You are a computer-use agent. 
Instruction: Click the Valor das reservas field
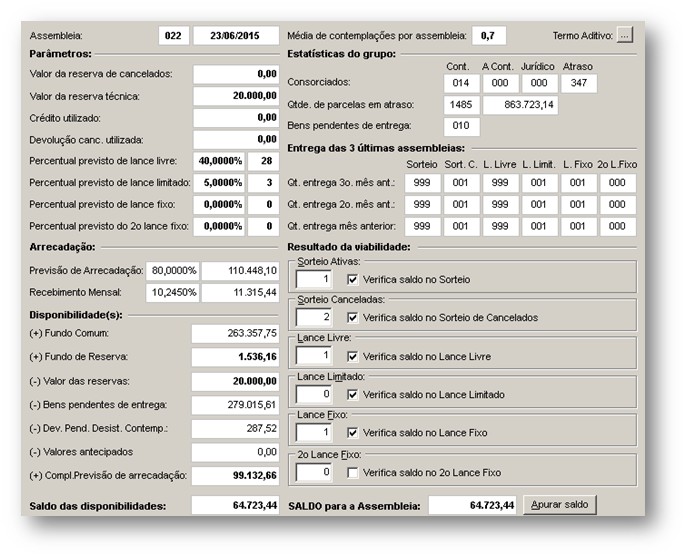click(x=235, y=381)
